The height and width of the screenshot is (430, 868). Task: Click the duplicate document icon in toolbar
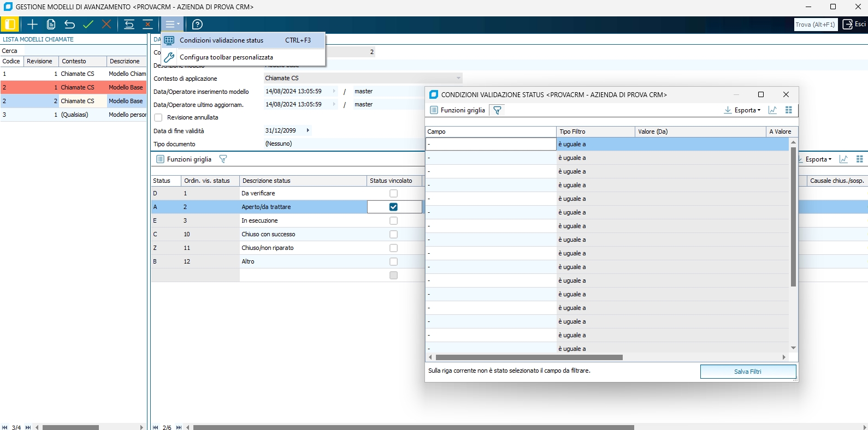(x=51, y=25)
